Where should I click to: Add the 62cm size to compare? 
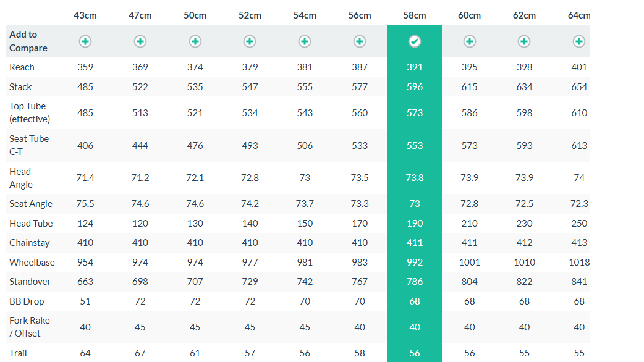pos(524,41)
